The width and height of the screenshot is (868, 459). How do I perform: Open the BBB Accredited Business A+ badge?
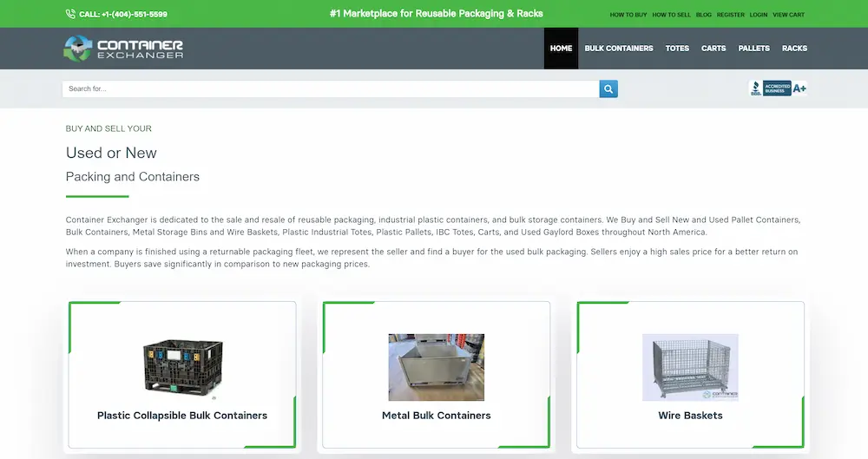point(778,88)
